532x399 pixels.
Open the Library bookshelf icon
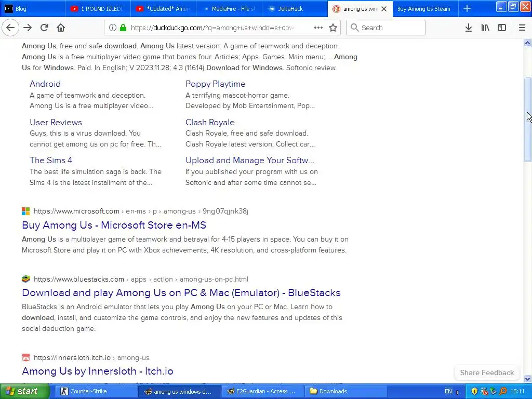coord(485,28)
